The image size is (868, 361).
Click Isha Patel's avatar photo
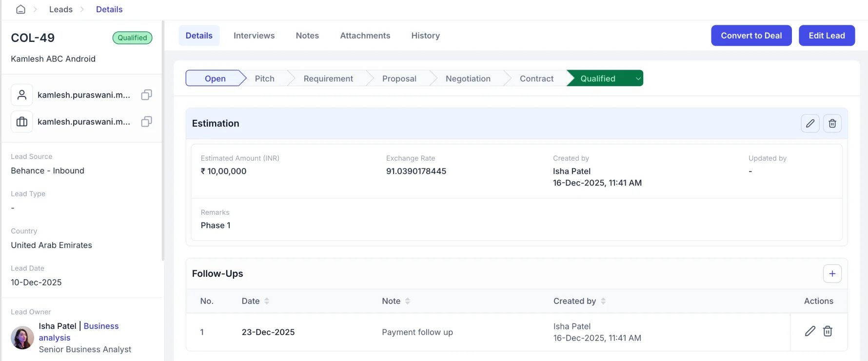pyautogui.click(x=22, y=338)
